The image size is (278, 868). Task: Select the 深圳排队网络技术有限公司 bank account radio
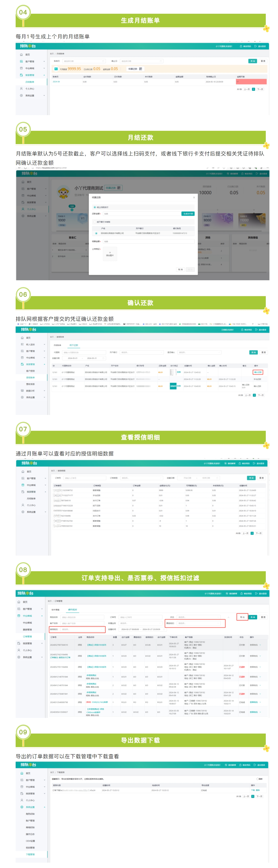click(x=96, y=233)
